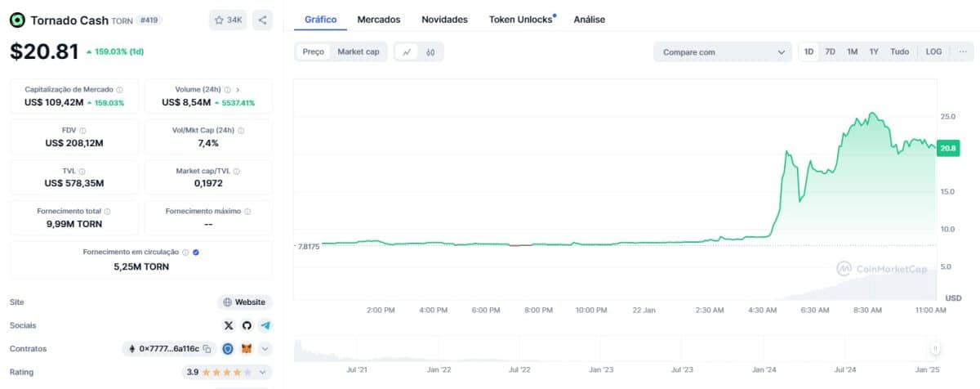980x389 pixels.
Task: Click the Fornecimento máximo info icon
Action: click(x=247, y=211)
